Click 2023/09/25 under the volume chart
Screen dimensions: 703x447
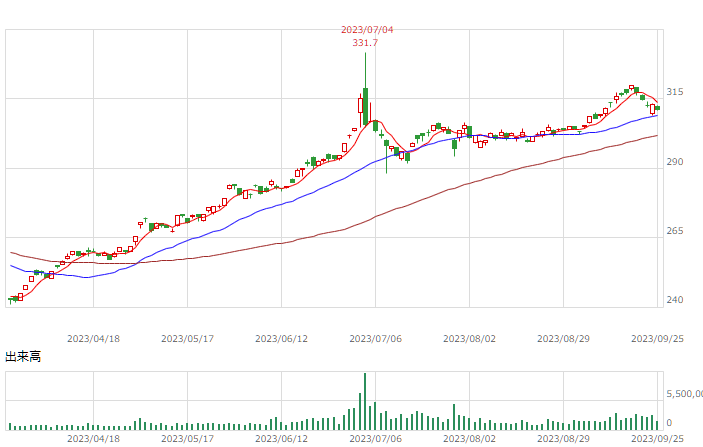[657, 438]
